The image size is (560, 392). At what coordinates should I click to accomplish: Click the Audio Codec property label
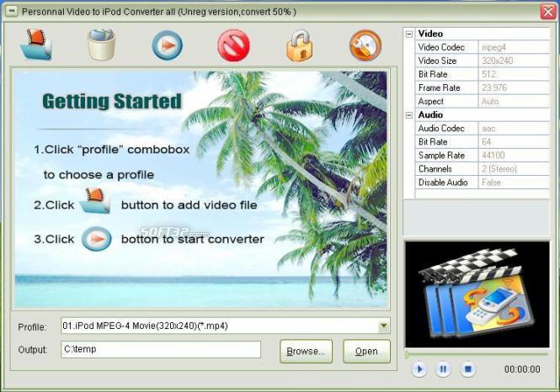pyautogui.click(x=441, y=129)
